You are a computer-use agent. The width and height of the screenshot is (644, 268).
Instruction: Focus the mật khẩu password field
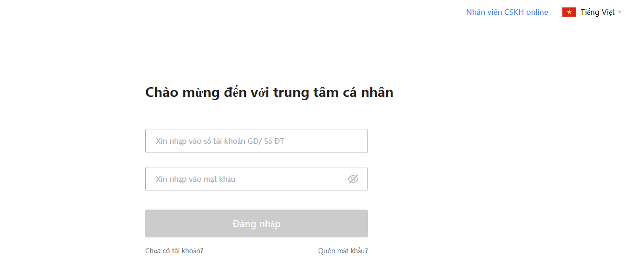[257, 179]
